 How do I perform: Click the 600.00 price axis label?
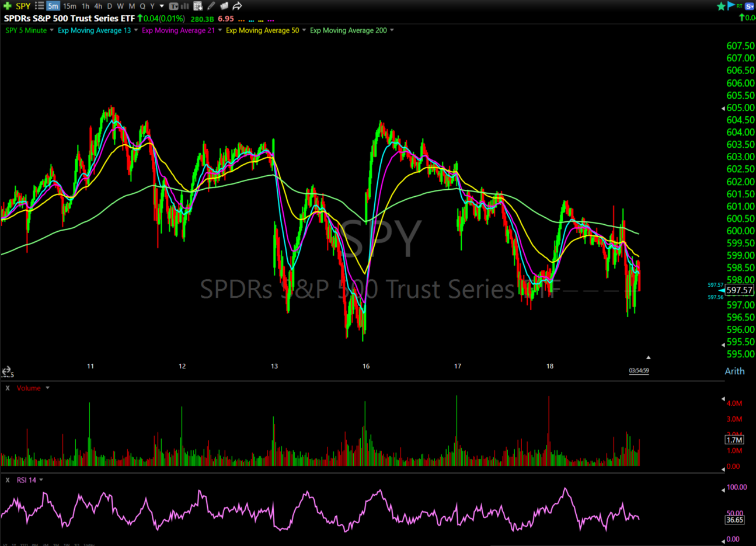tap(740, 231)
